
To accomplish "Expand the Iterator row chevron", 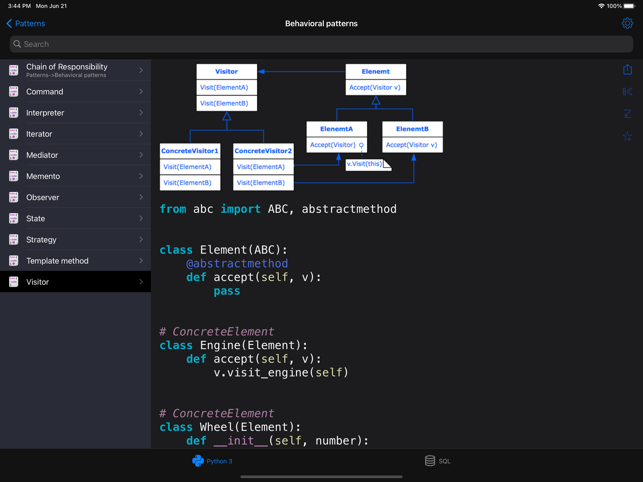I will [141, 134].
